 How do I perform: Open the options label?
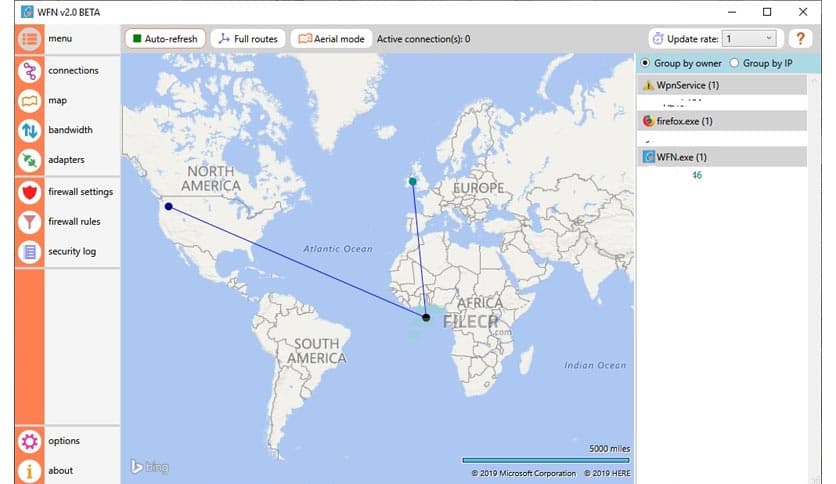(64, 441)
